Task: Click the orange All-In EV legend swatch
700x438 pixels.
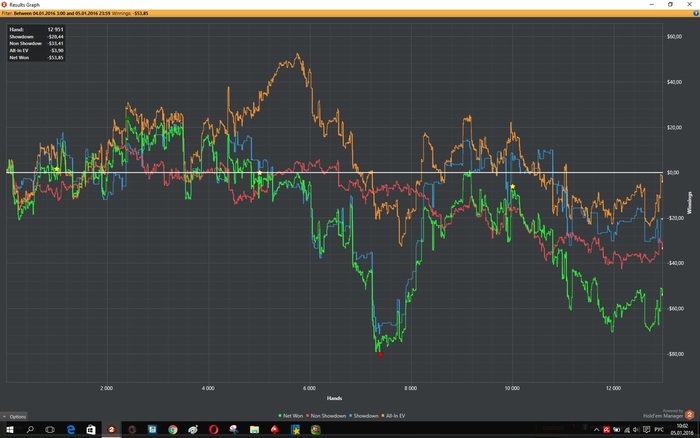Action: pyautogui.click(x=383, y=416)
